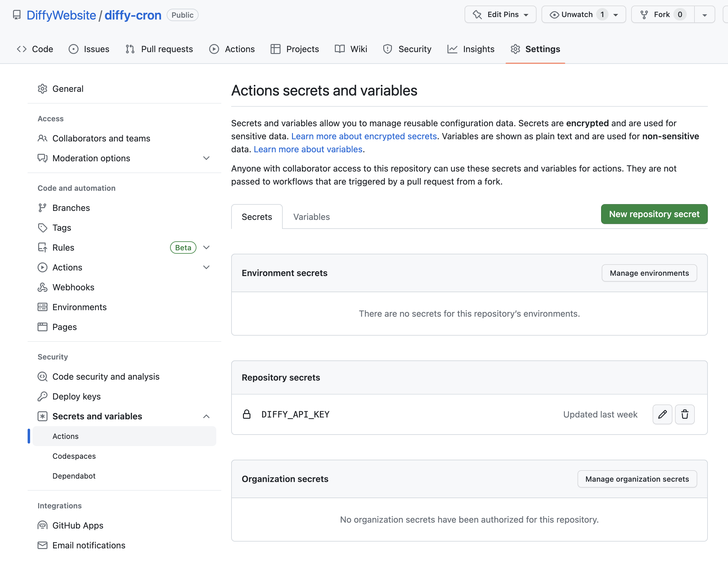Click the Security shield icon in top nav
The width and height of the screenshot is (728, 567).
click(x=387, y=49)
